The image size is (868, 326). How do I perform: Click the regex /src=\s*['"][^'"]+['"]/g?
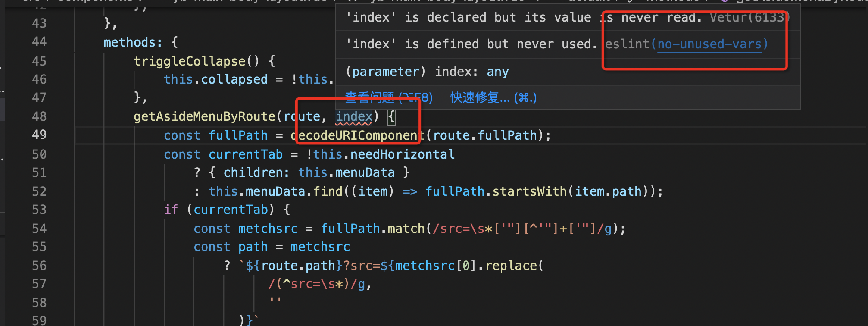522,229
